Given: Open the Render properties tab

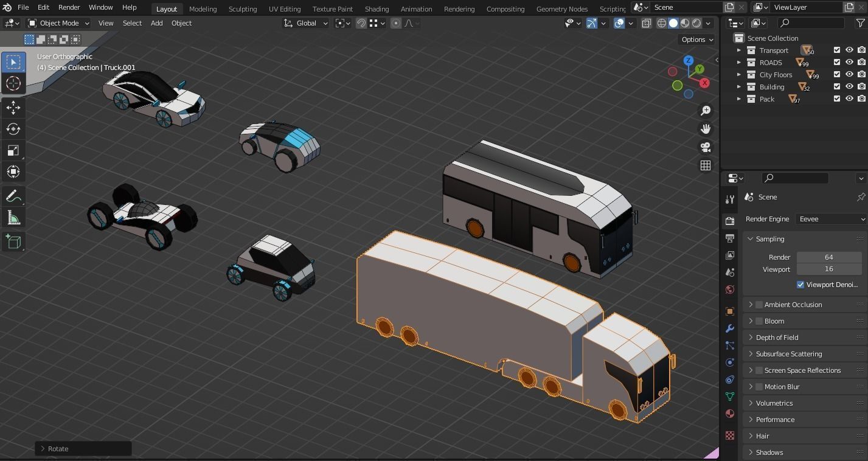Looking at the screenshot, I should (x=730, y=221).
